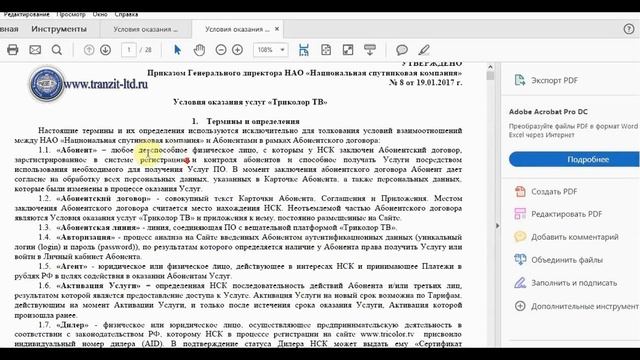Click the heading Условия оказания услуг «Триколор ТВ»
640x360 pixels.
point(250,102)
